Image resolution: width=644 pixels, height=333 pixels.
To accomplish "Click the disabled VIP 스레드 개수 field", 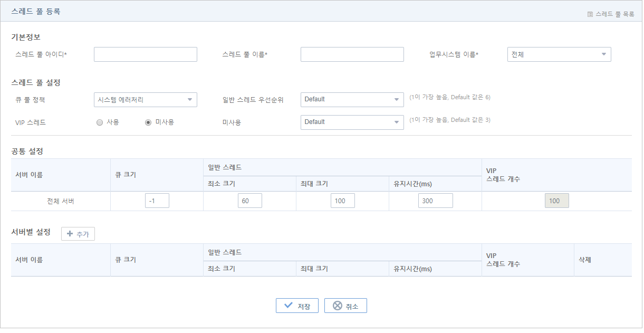I will 556,201.
